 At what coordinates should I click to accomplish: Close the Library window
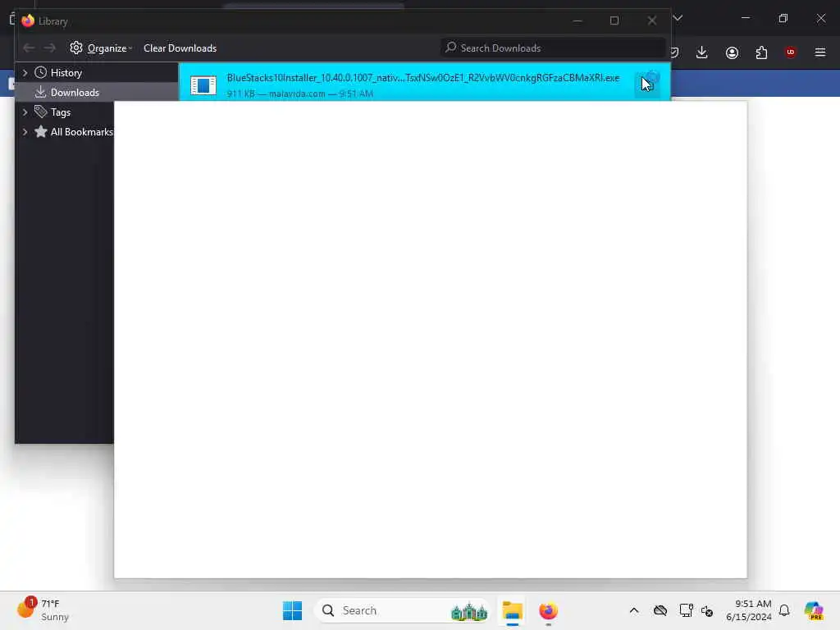(x=652, y=21)
